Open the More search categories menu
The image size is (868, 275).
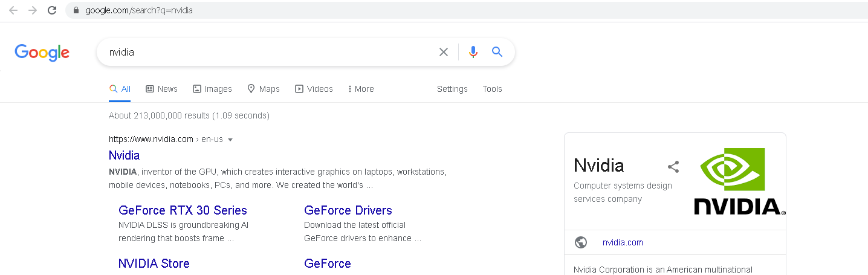tap(361, 89)
